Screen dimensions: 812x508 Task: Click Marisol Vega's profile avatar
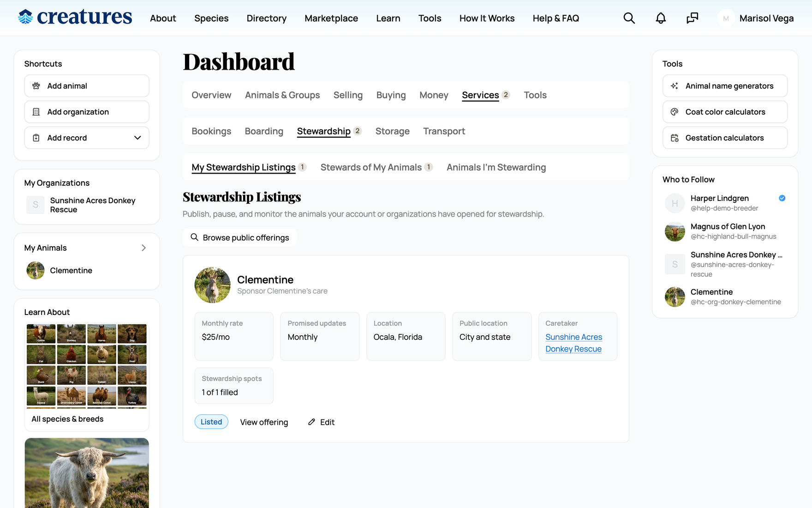[x=726, y=18]
